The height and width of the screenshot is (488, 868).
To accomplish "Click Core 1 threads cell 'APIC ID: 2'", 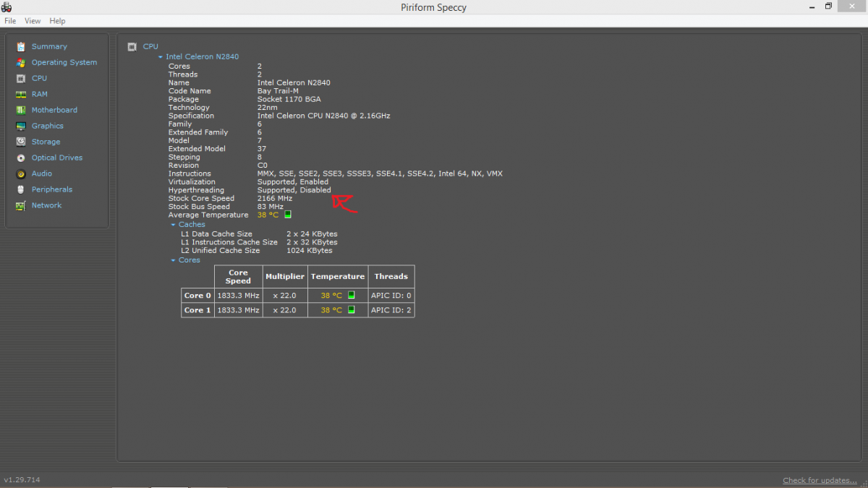I will (391, 309).
